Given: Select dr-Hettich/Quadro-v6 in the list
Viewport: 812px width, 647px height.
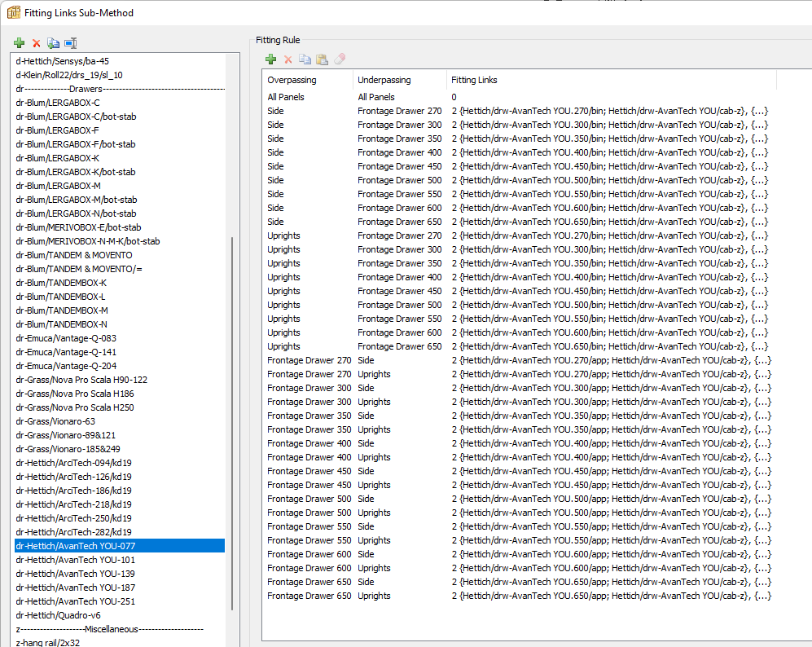Looking at the screenshot, I should coord(120,615).
